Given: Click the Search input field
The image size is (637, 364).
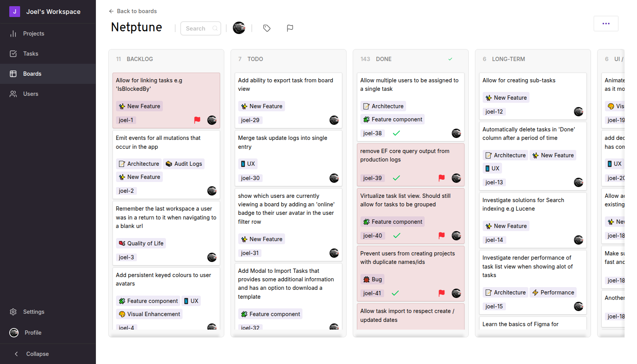Looking at the screenshot, I should 198,29.
